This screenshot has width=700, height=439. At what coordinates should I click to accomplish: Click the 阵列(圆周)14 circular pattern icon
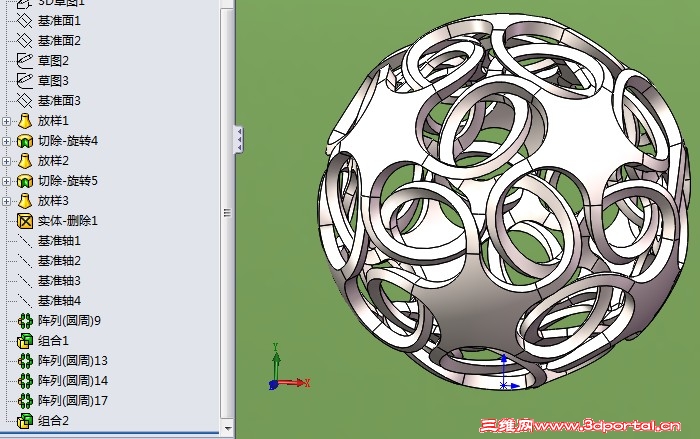(x=25, y=380)
